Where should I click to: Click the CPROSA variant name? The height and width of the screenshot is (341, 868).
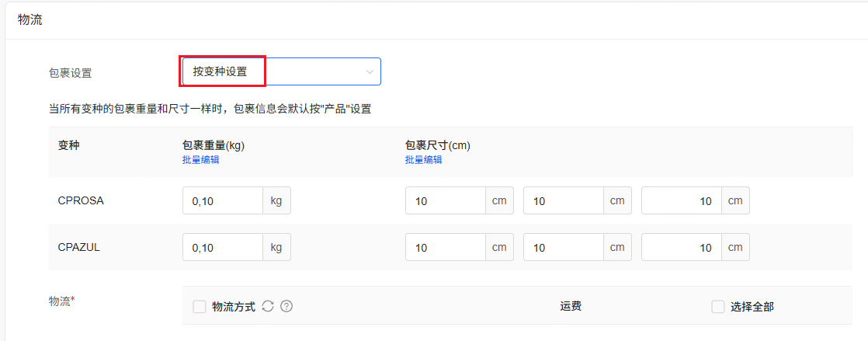tap(81, 201)
